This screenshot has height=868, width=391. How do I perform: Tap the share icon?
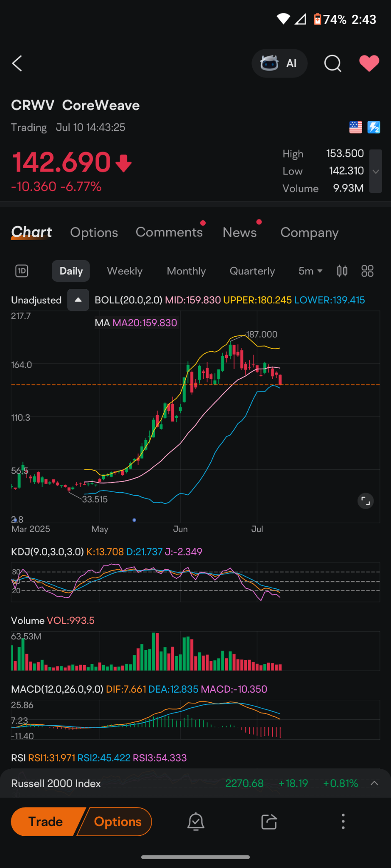click(269, 822)
